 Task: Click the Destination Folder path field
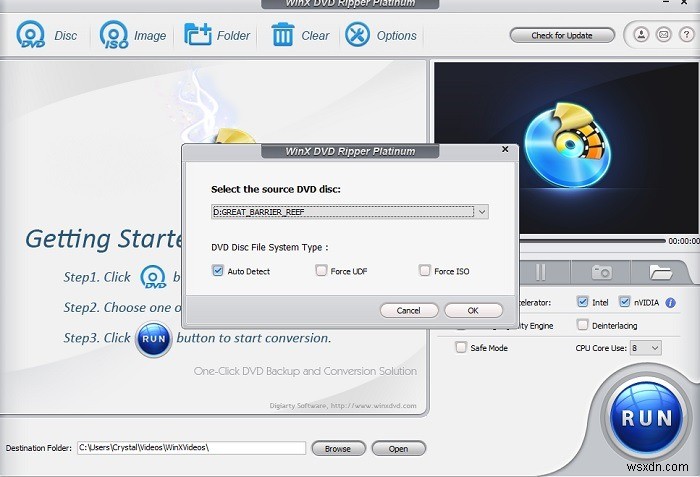192,448
